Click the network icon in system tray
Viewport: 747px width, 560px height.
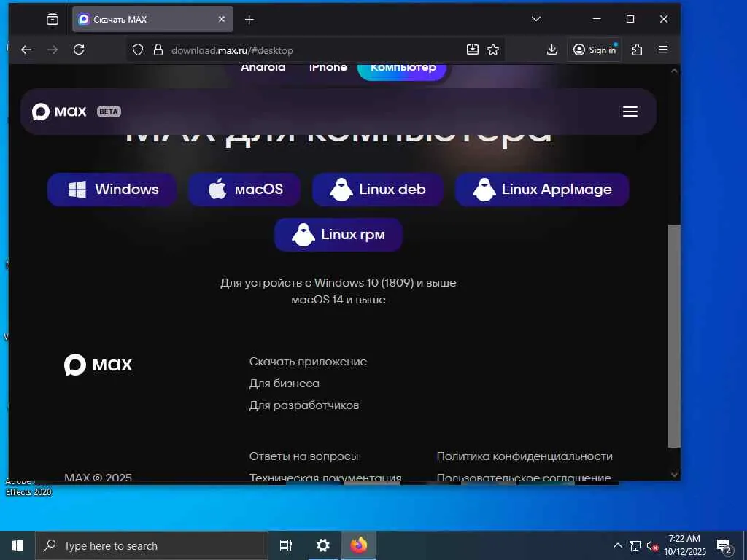(635, 545)
